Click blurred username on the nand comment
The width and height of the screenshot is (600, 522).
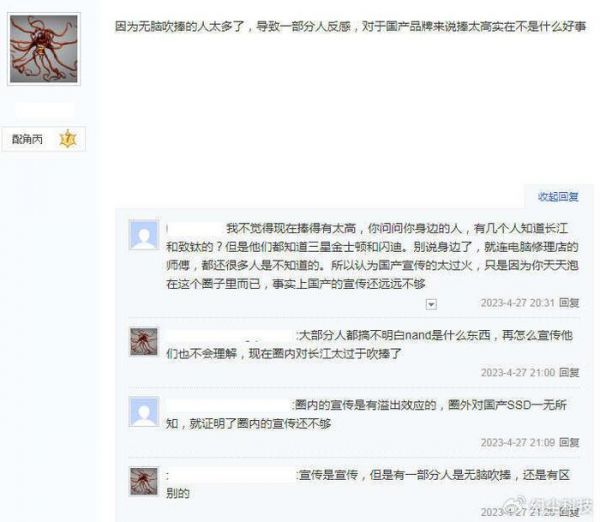230,336
